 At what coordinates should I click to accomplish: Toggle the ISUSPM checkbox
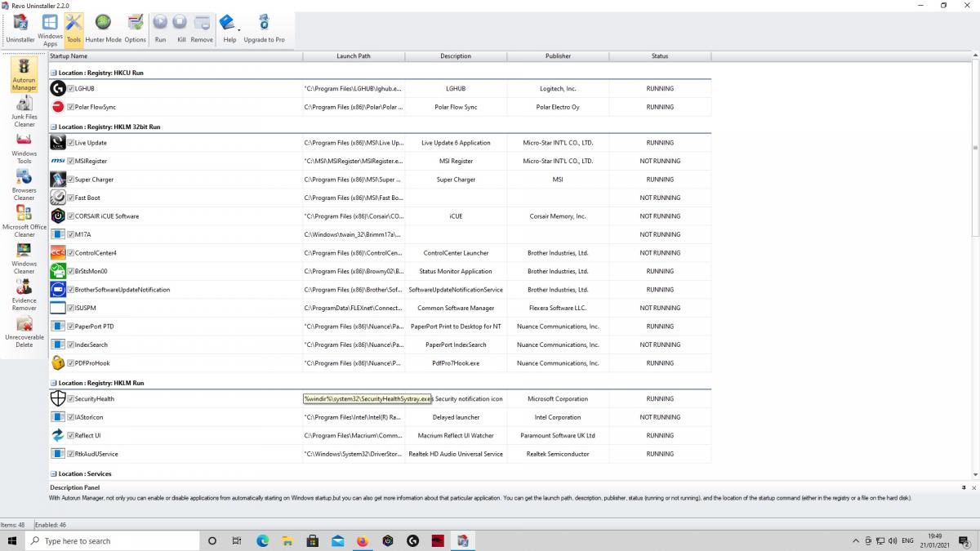pos(71,309)
